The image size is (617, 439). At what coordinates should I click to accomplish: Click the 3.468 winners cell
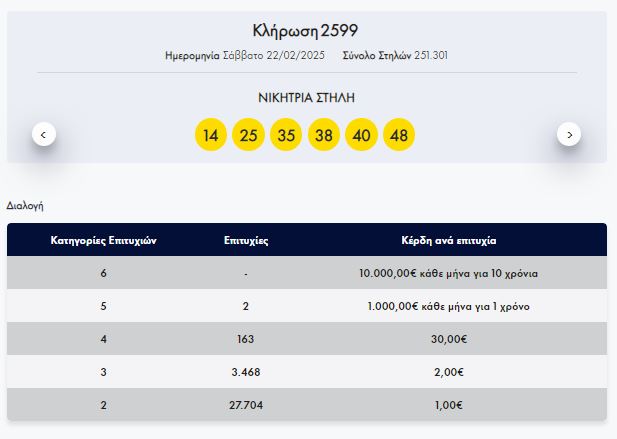click(x=245, y=372)
